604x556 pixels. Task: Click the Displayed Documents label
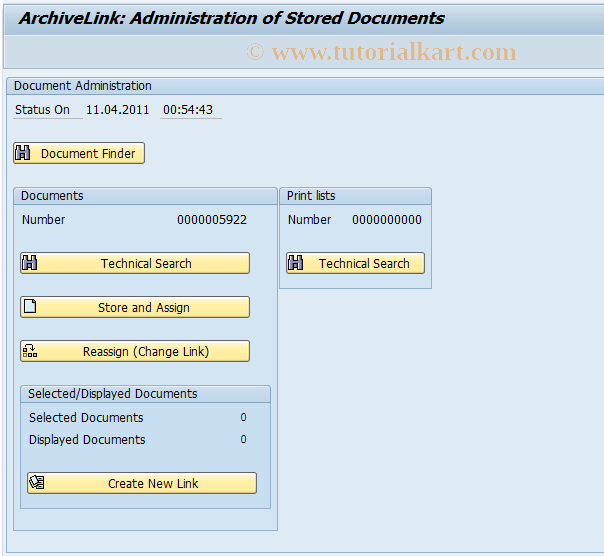coord(87,440)
